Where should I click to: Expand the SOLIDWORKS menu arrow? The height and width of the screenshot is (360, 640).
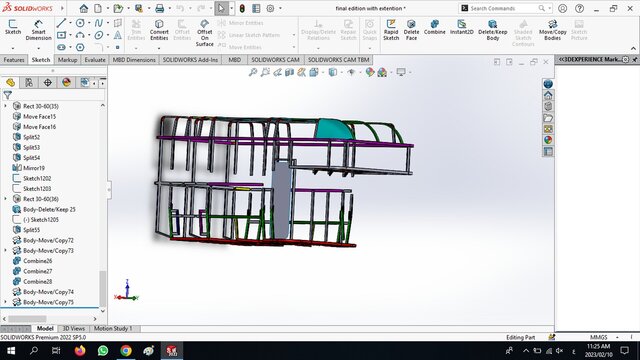pyautogui.click(x=62, y=8)
